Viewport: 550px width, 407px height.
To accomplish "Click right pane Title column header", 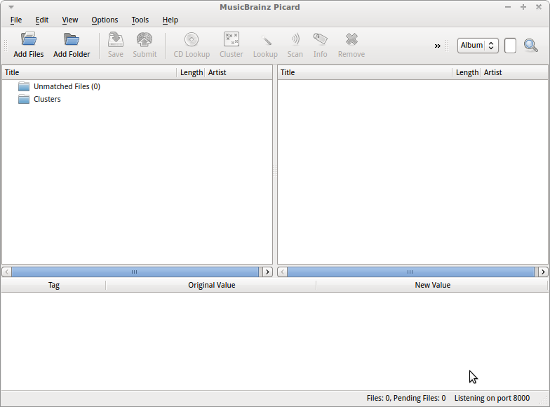I will coord(365,72).
